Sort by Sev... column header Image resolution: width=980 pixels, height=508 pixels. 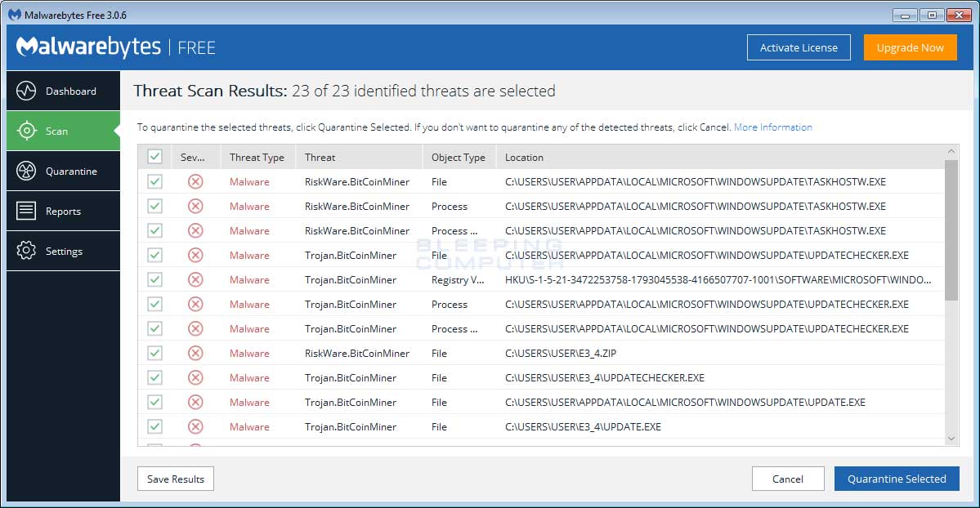pos(195,157)
